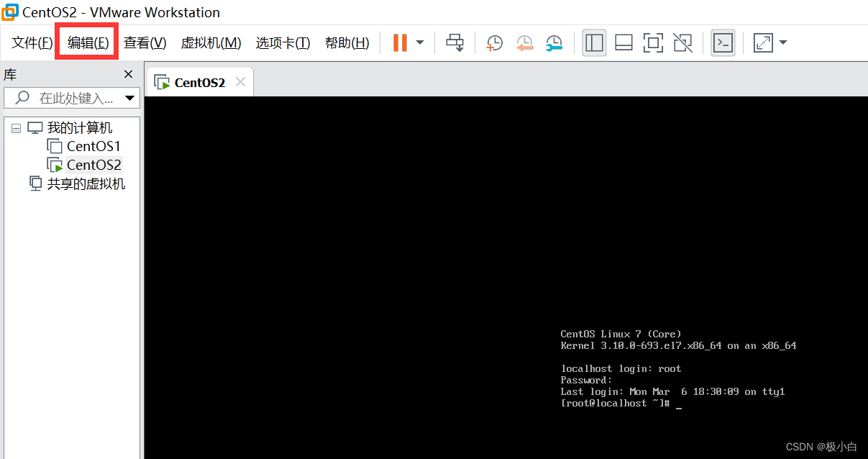868x459 pixels.
Task: Revert to snapshot with the clock-arrow icon
Action: click(x=524, y=43)
